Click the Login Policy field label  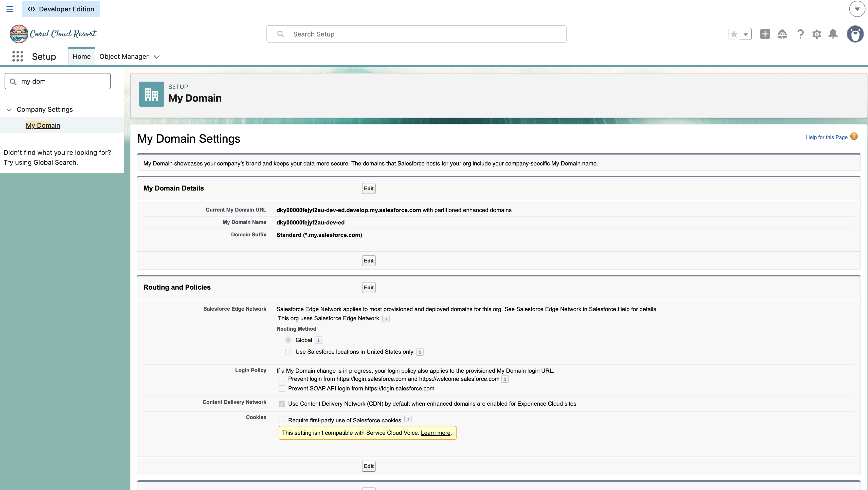250,370
